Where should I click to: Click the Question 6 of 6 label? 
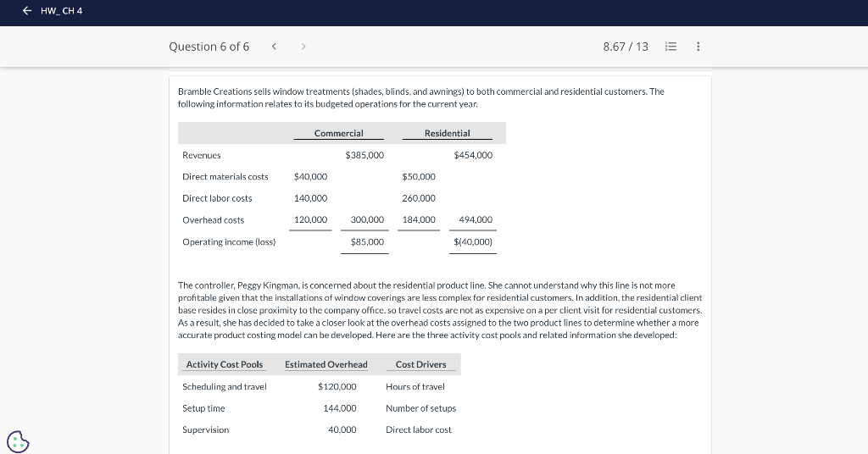209,47
